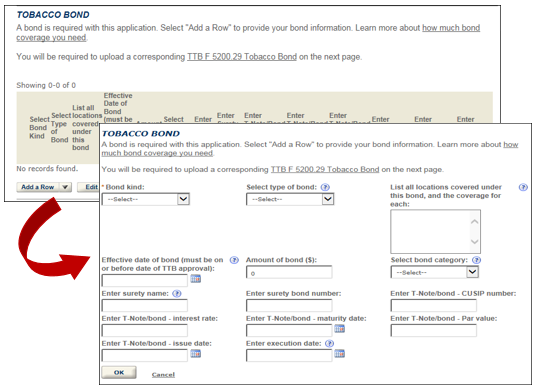Focus the execution date field
Viewport: 538px width, 390px height.
[289, 355]
